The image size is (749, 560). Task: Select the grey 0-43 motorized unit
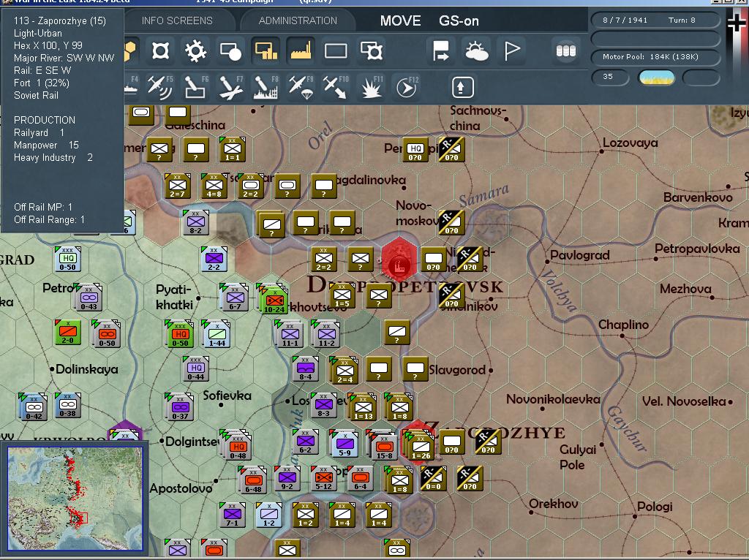click(89, 298)
